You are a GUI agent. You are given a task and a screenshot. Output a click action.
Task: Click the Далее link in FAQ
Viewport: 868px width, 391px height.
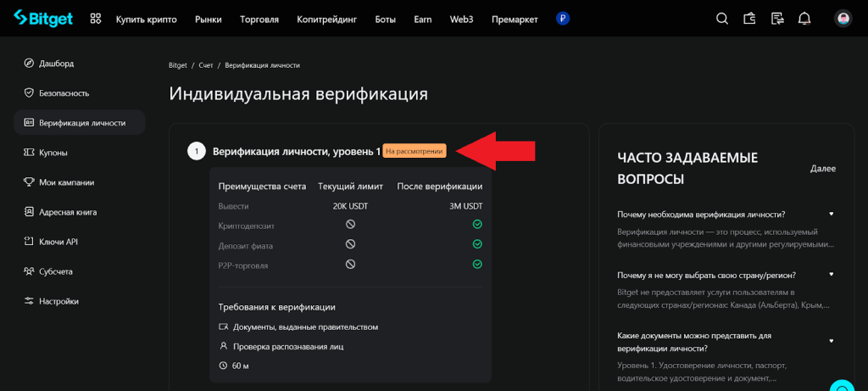(x=822, y=169)
